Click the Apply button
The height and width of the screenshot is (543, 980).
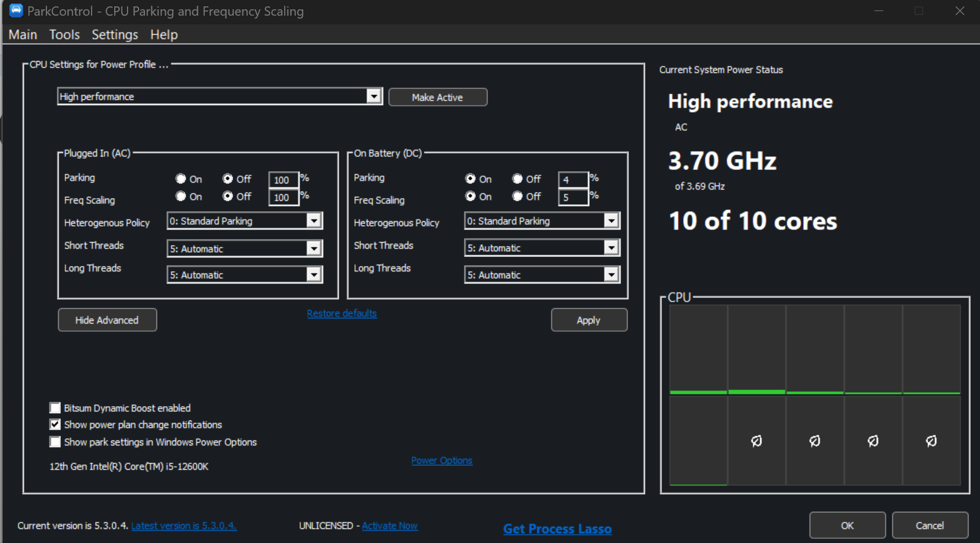pos(589,320)
